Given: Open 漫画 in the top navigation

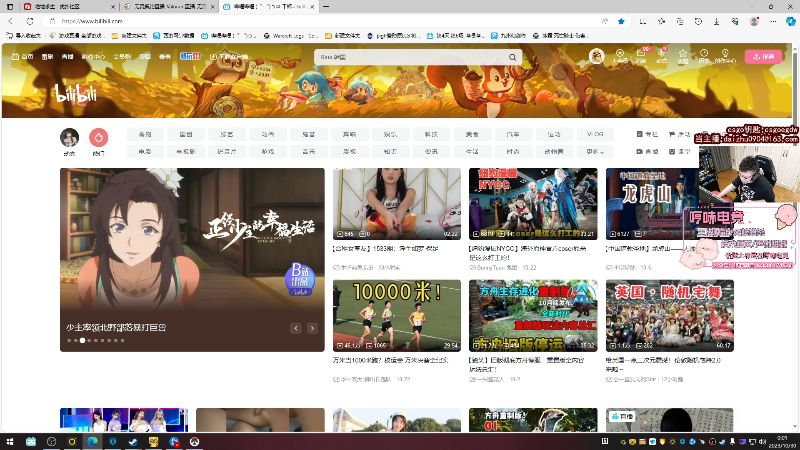Looking at the screenshot, I should tap(145, 57).
